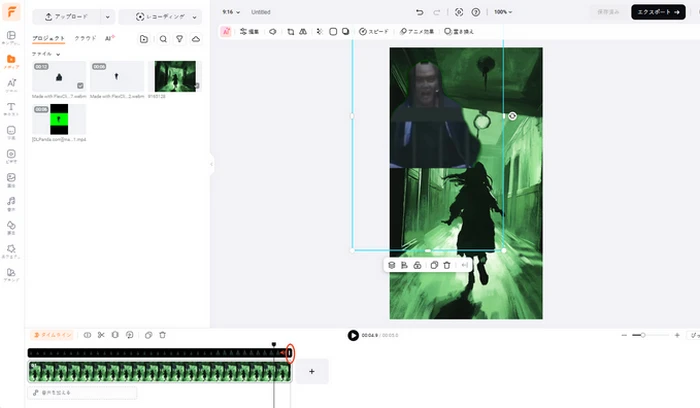The height and width of the screenshot is (408, 700).
Task: Switch to the プロジェクト tab
Action: (x=48, y=38)
